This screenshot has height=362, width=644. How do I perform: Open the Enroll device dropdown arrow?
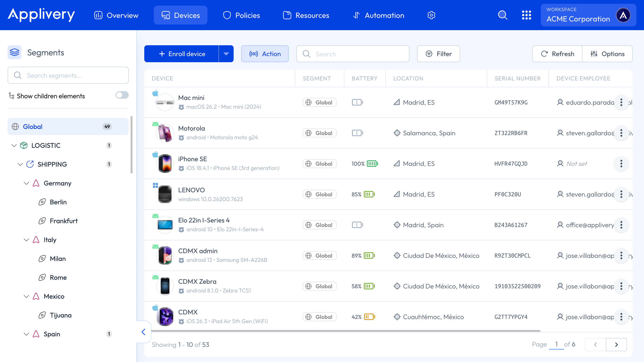coord(226,54)
